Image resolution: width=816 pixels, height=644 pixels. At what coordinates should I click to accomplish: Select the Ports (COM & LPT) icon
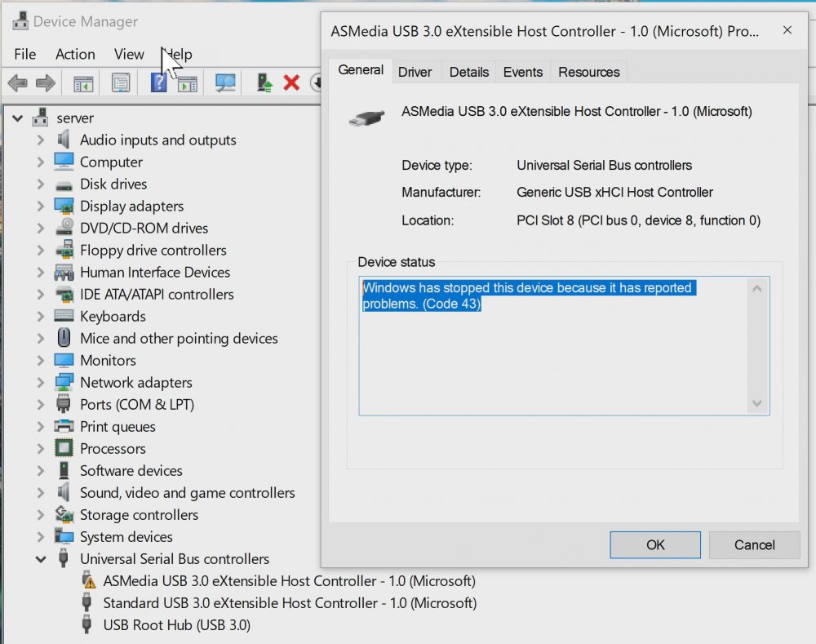(64, 403)
